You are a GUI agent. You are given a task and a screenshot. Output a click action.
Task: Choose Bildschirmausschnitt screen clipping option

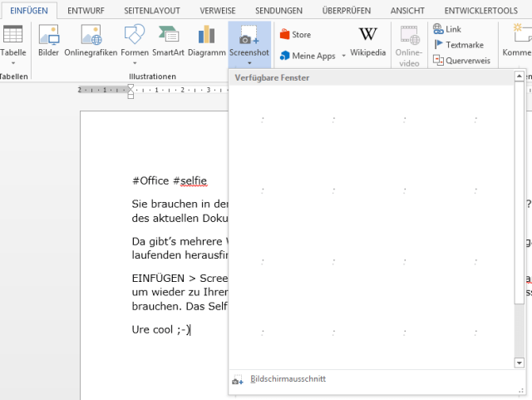click(x=287, y=379)
